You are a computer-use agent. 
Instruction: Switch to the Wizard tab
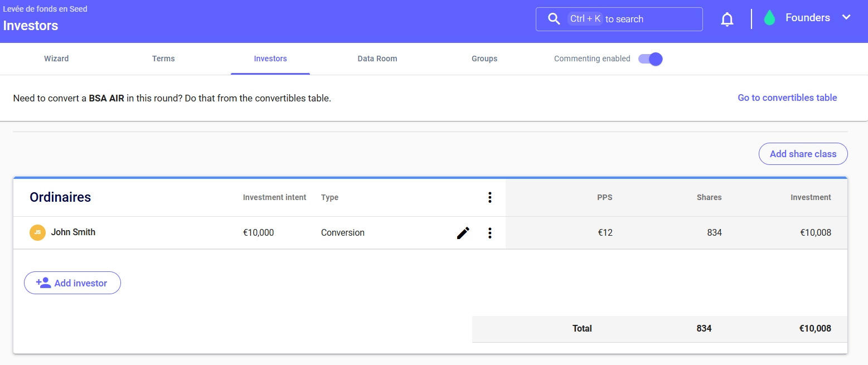pos(56,59)
